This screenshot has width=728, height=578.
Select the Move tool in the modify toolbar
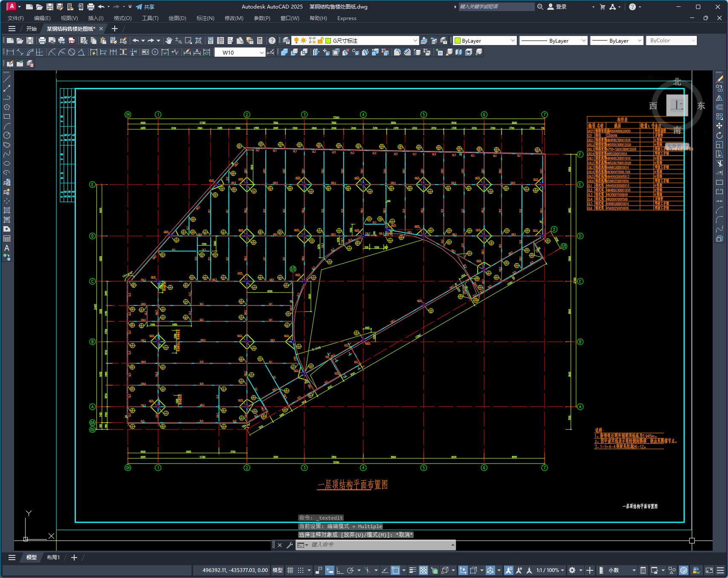[x=719, y=126]
